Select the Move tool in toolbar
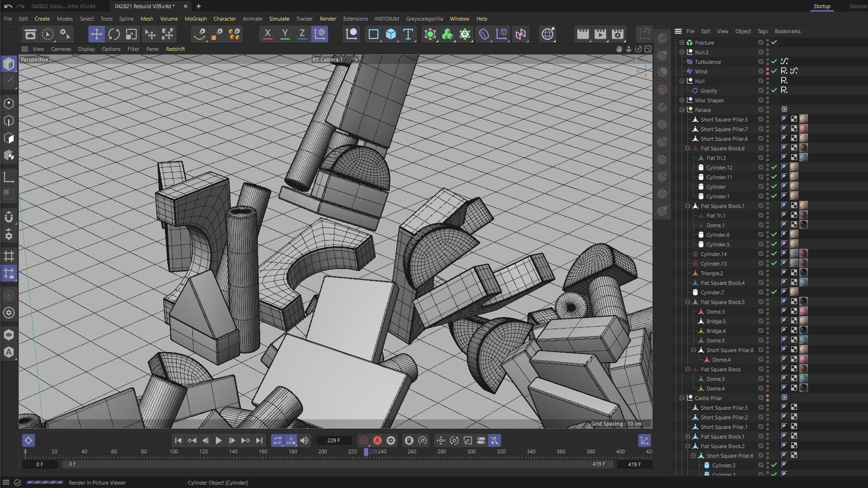The width and height of the screenshot is (868, 488). [96, 34]
